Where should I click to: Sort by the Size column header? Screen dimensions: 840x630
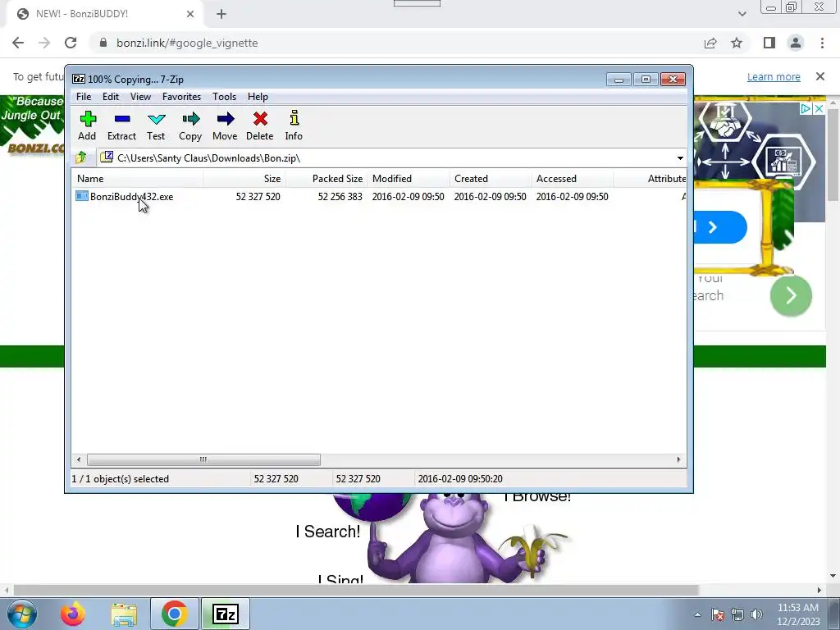pos(244,178)
